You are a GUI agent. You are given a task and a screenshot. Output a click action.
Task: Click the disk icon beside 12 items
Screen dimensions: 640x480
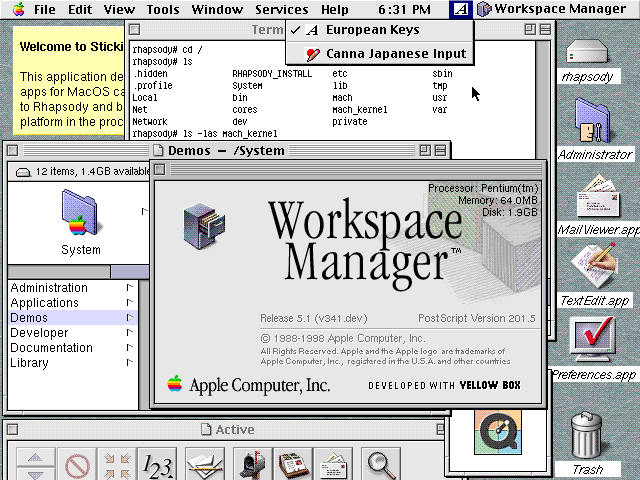click(x=23, y=172)
